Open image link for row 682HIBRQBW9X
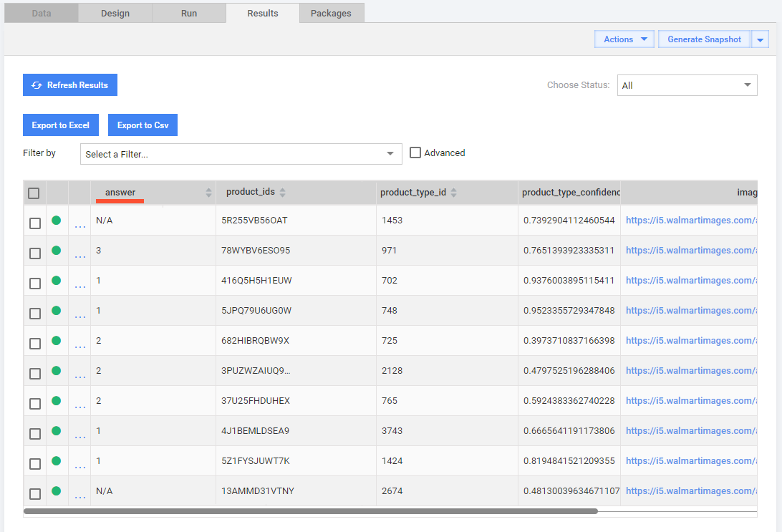The image size is (782, 532). (691, 341)
